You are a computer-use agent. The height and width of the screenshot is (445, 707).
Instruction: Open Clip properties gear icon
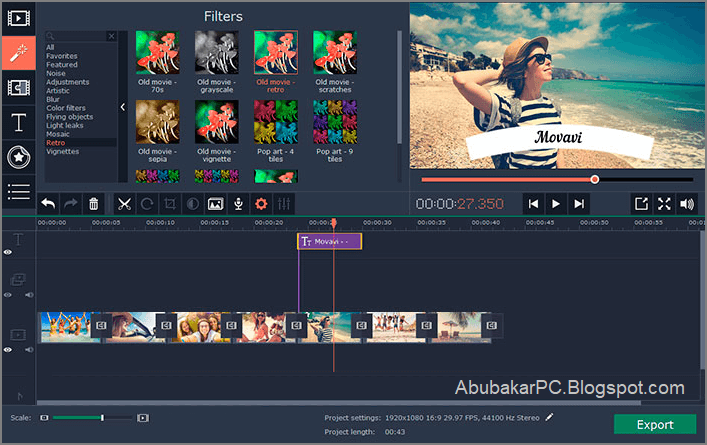point(261,204)
